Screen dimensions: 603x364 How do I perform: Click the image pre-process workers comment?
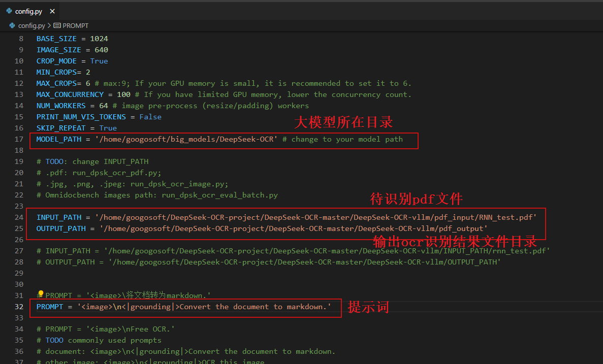[x=211, y=106]
